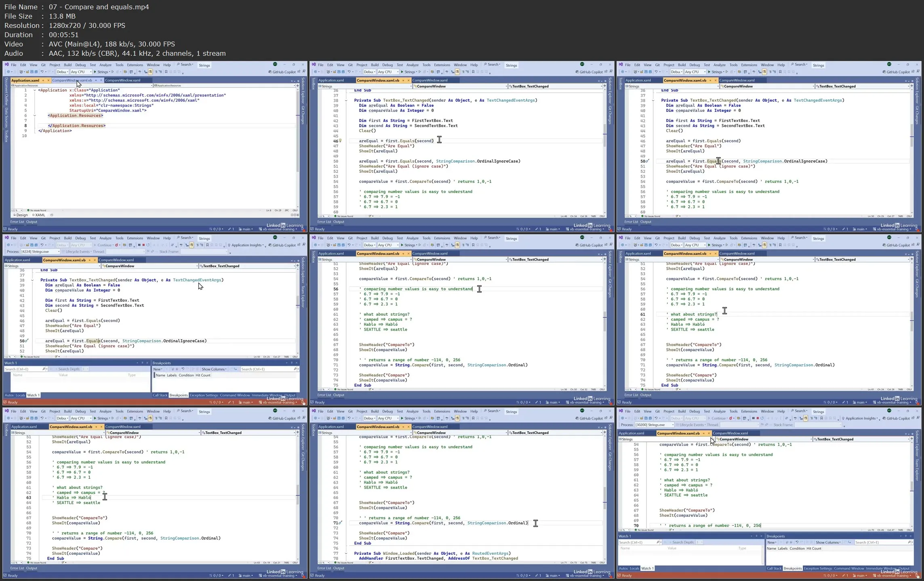Viewport: 924px width, 581px height.
Task: Open Toolbox side tab in Application.xaml editor window
Action: pyautogui.click(x=6, y=136)
